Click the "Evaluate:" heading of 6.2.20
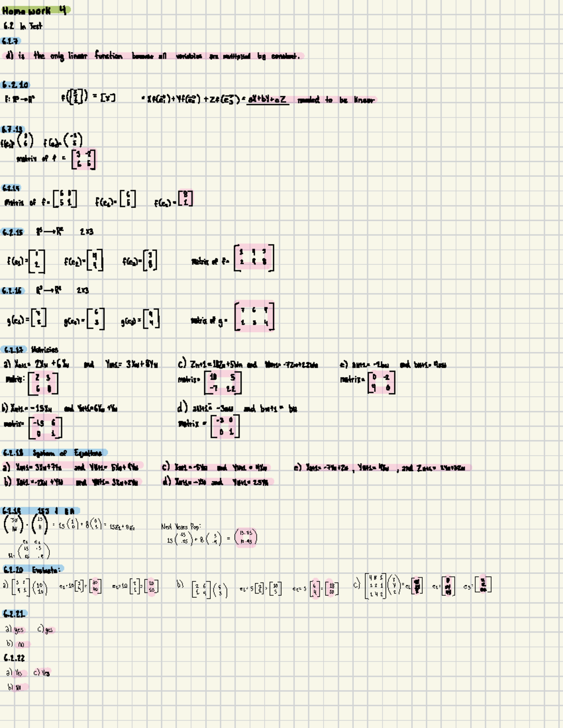 point(46,570)
